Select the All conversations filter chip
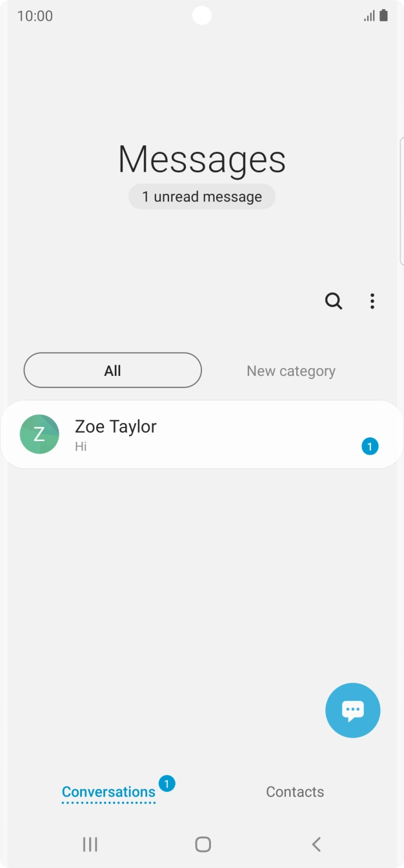 [x=112, y=370]
